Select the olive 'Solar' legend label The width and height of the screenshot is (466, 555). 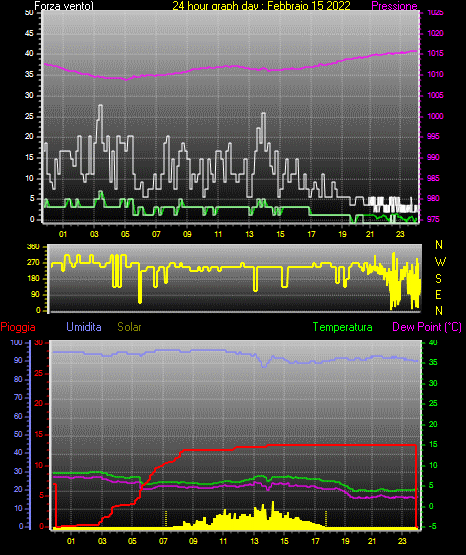129,327
